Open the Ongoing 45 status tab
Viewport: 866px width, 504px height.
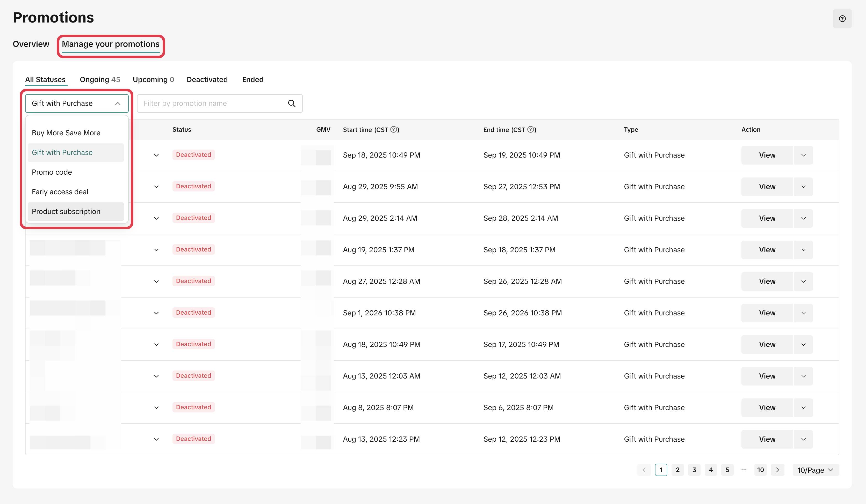pyautogui.click(x=100, y=79)
